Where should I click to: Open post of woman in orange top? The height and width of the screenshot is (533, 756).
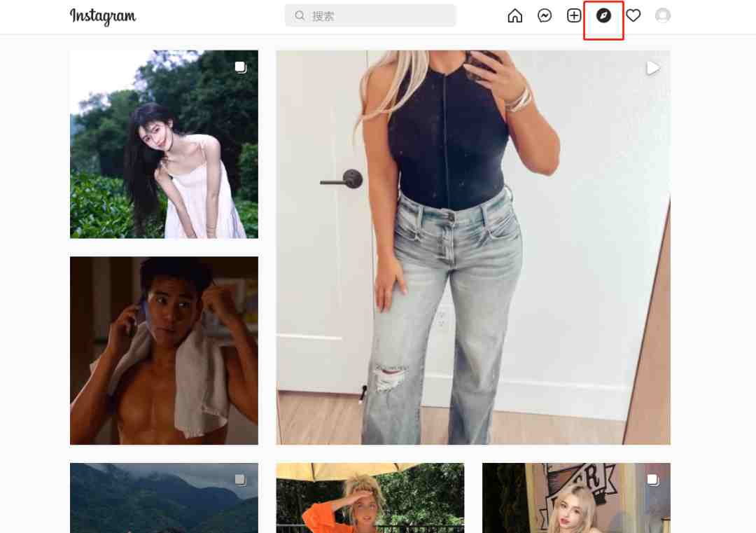[370, 498]
